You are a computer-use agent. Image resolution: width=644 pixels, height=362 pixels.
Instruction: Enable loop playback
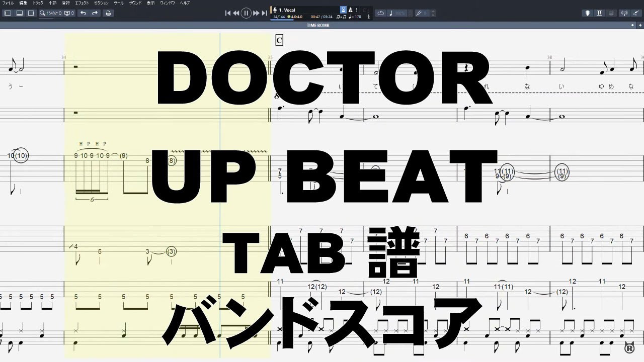(381, 13)
